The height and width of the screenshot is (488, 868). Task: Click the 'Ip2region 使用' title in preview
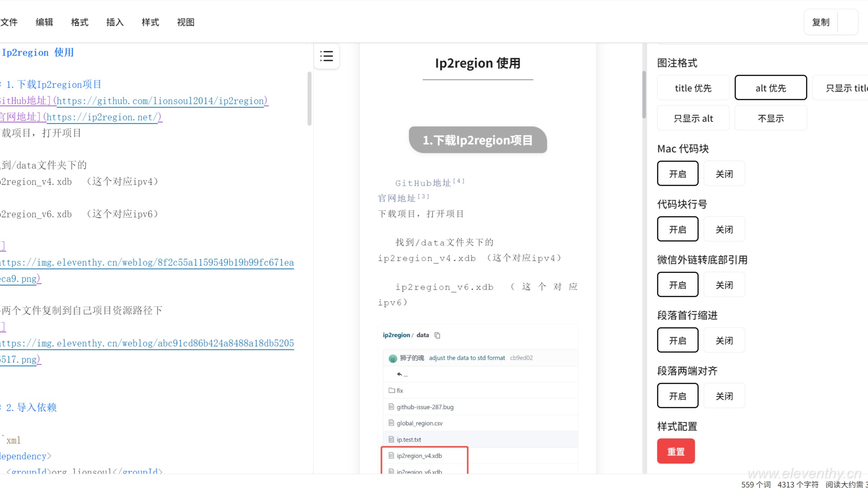(x=478, y=63)
